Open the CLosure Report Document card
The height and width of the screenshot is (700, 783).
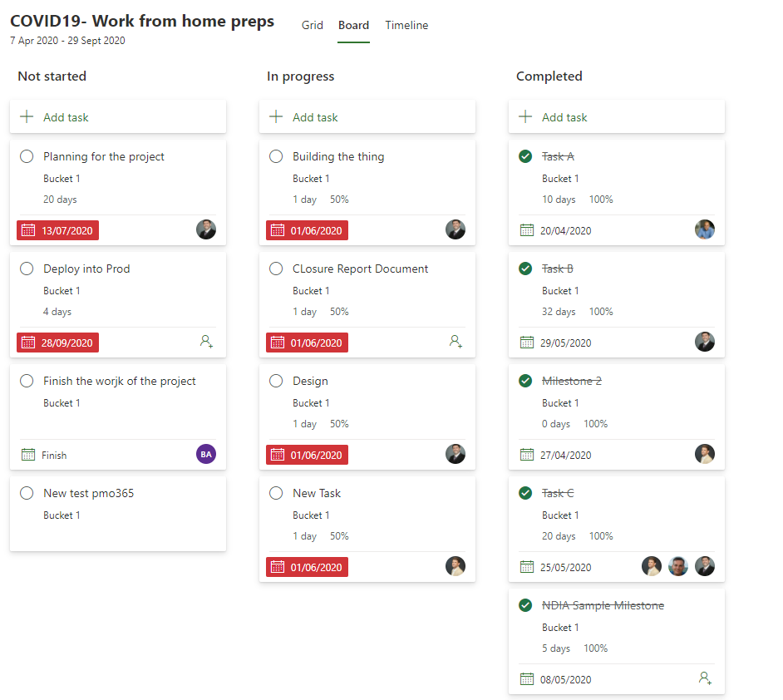[x=358, y=269]
